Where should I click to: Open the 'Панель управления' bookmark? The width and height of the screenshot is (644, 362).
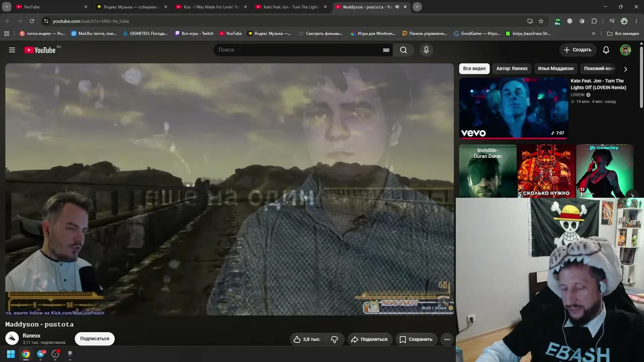(x=425, y=34)
